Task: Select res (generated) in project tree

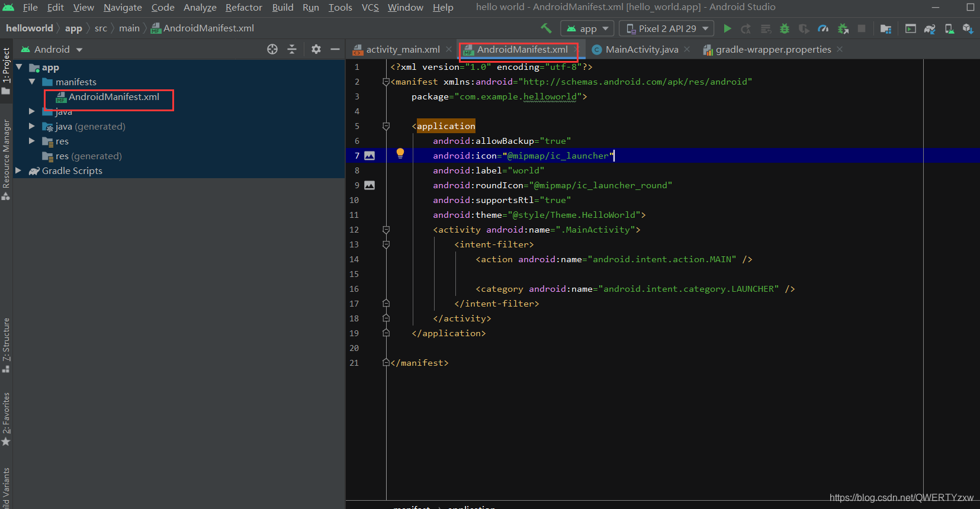Action: [88, 156]
